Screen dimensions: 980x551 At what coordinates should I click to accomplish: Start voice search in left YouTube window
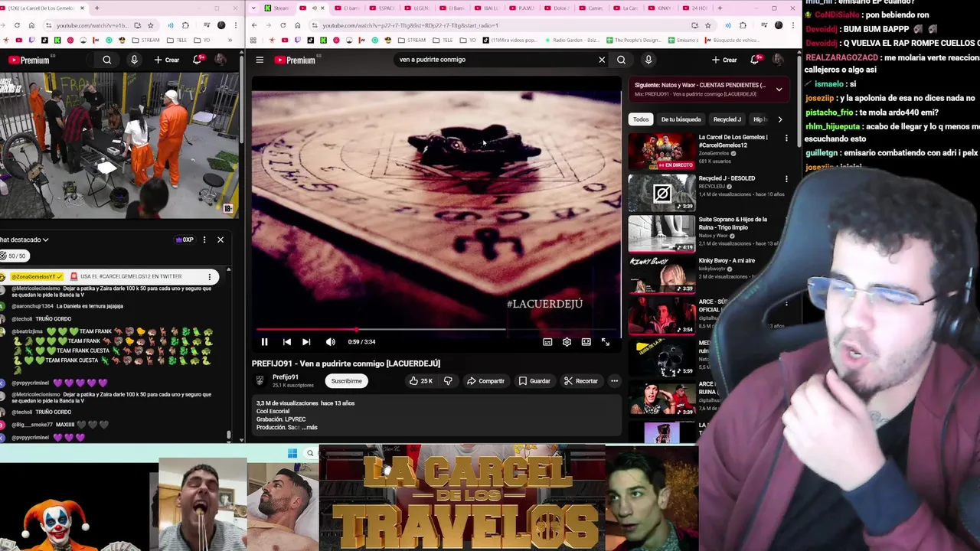point(134,60)
